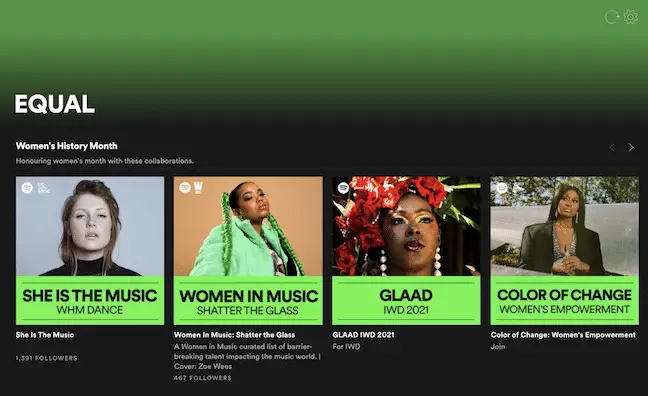This screenshot has width=648, height=396.
Task: Click 'For IWD' description text
Action: (346, 346)
